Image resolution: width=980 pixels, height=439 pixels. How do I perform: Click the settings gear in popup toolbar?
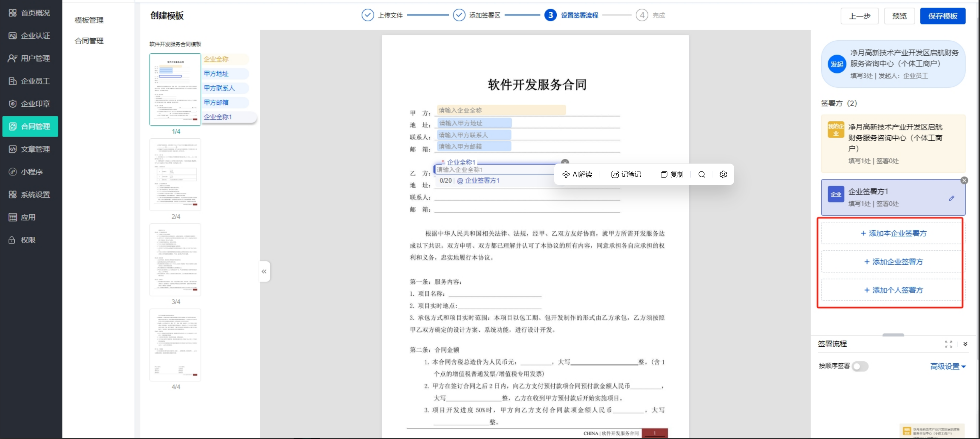click(723, 174)
